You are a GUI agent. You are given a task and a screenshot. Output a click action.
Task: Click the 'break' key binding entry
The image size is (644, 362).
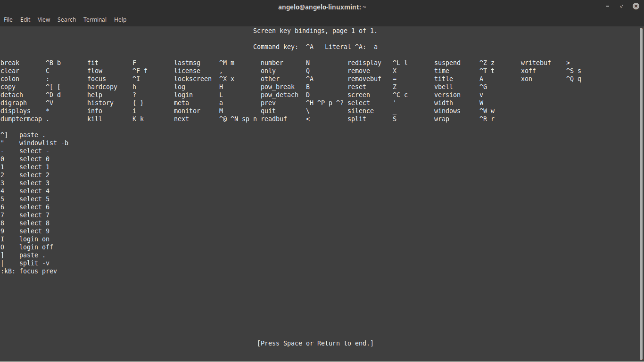[x=10, y=62]
